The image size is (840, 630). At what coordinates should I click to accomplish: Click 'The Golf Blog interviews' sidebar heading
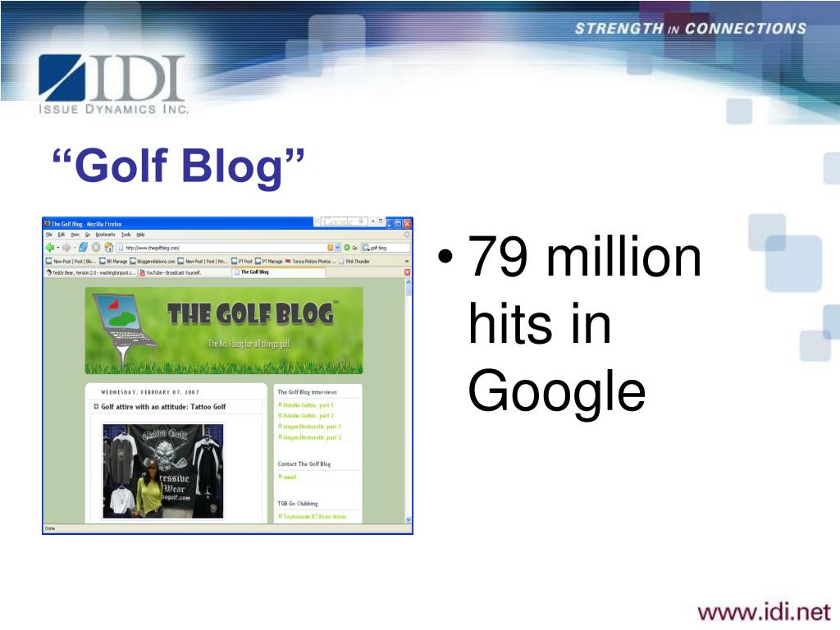coord(307,392)
